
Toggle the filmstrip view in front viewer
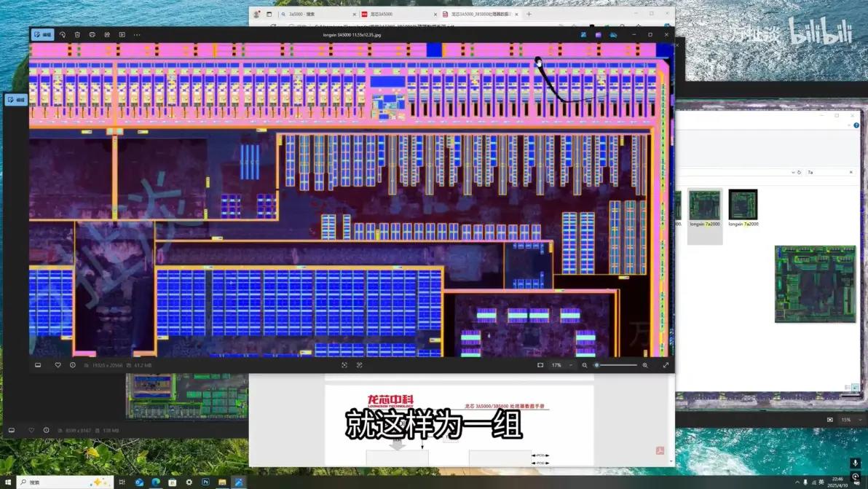click(x=38, y=365)
